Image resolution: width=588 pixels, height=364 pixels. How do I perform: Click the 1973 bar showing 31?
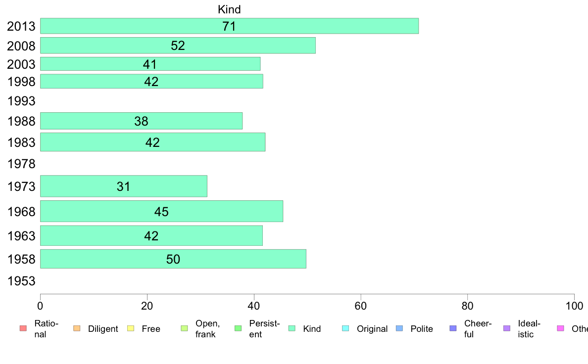click(x=124, y=186)
